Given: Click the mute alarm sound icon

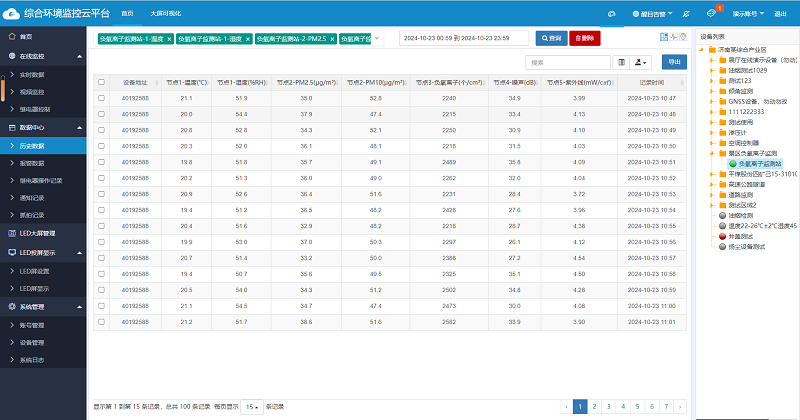Looking at the screenshot, I should click(x=685, y=14).
